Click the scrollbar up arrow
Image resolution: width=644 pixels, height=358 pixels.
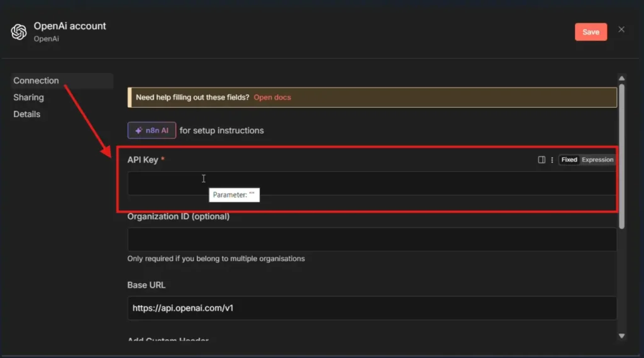coord(622,78)
